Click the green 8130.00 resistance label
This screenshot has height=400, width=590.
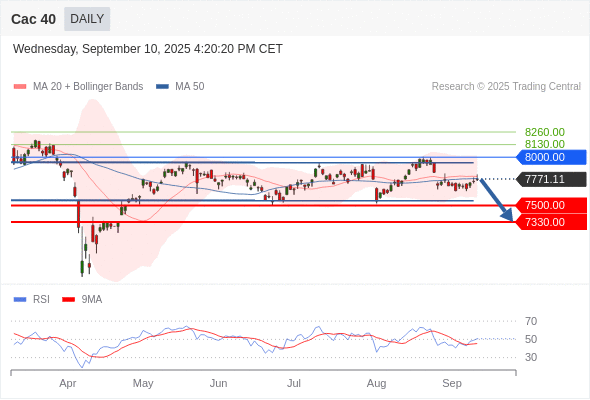point(544,144)
